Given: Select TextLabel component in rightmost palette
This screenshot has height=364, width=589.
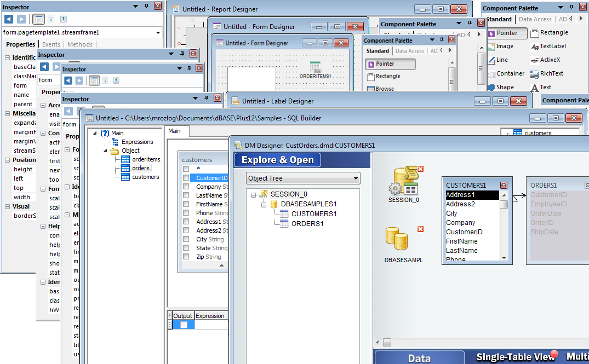Looking at the screenshot, I should click(x=548, y=46).
